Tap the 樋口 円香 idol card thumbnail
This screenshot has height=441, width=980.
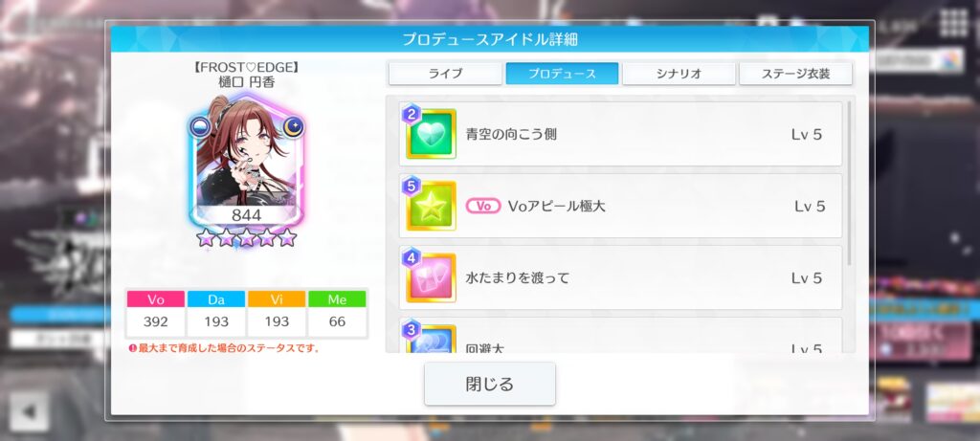247,160
